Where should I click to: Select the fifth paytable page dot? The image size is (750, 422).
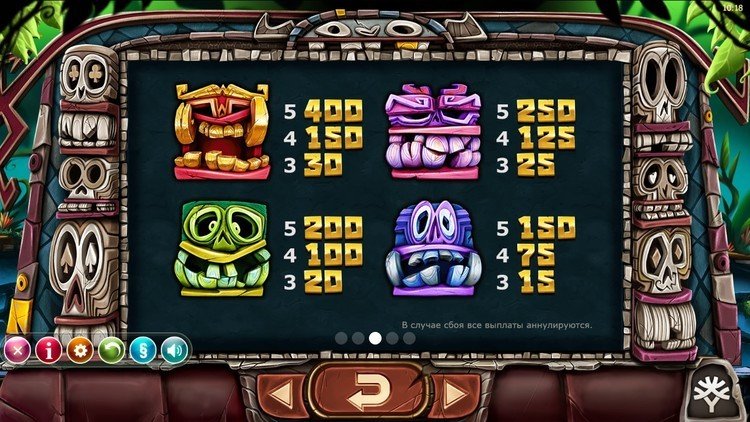point(409,338)
